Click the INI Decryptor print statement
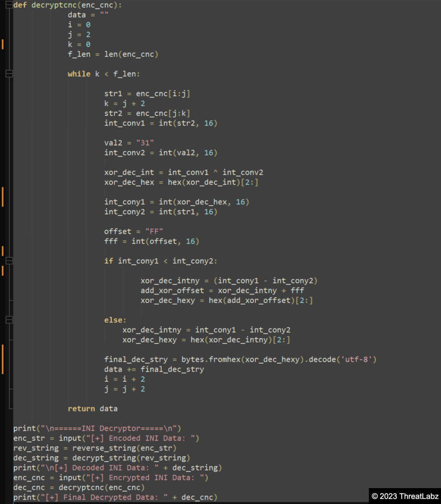The image size is (441, 504). (x=97, y=428)
